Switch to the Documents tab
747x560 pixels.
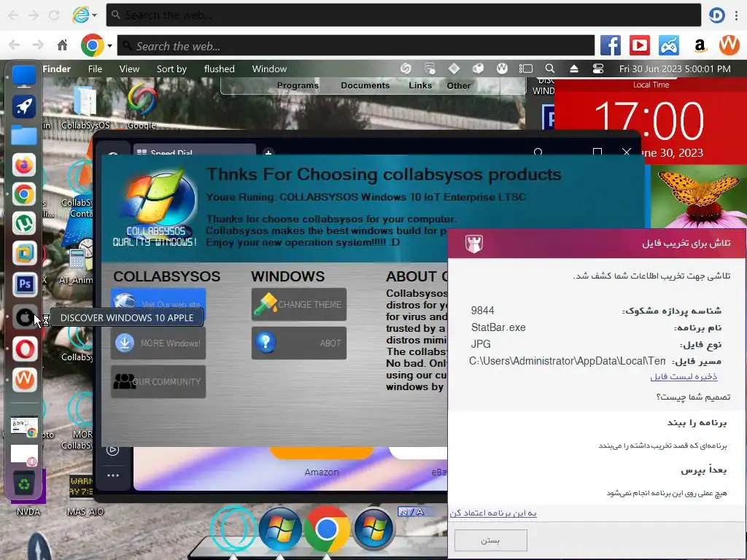click(365, 85)
